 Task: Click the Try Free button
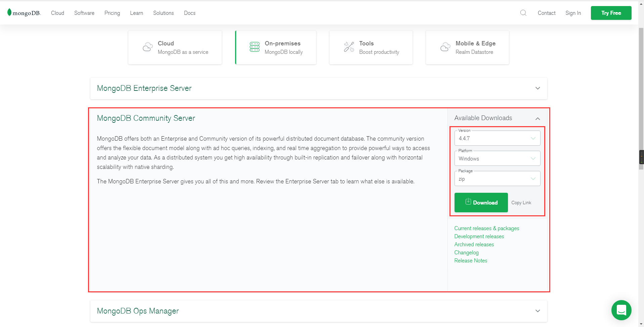point(611,13)
